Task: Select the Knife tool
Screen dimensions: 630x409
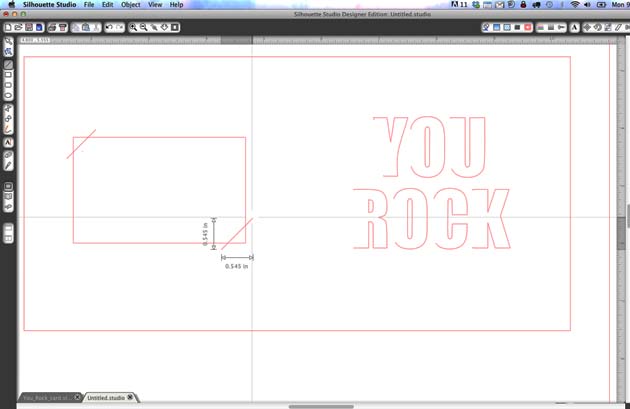Action: click(8, 166)
